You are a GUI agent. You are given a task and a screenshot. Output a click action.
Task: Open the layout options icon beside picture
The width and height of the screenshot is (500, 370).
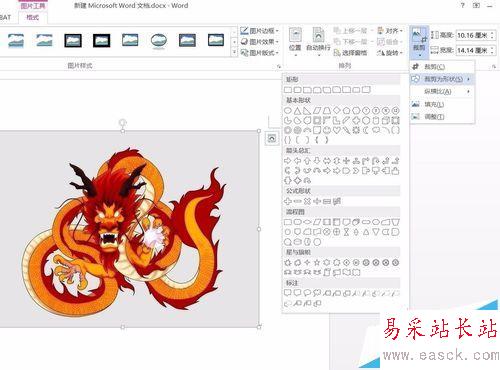click(272, 138)
